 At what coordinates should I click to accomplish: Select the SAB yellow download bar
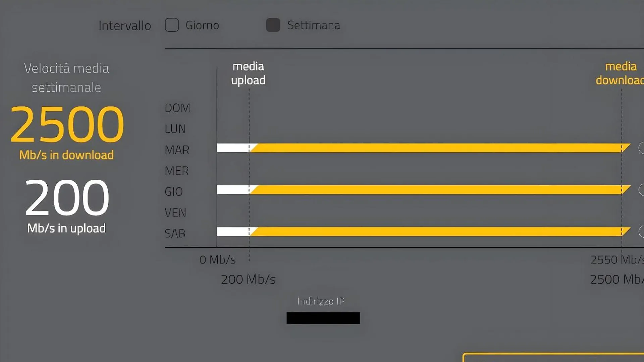(440, 232)
